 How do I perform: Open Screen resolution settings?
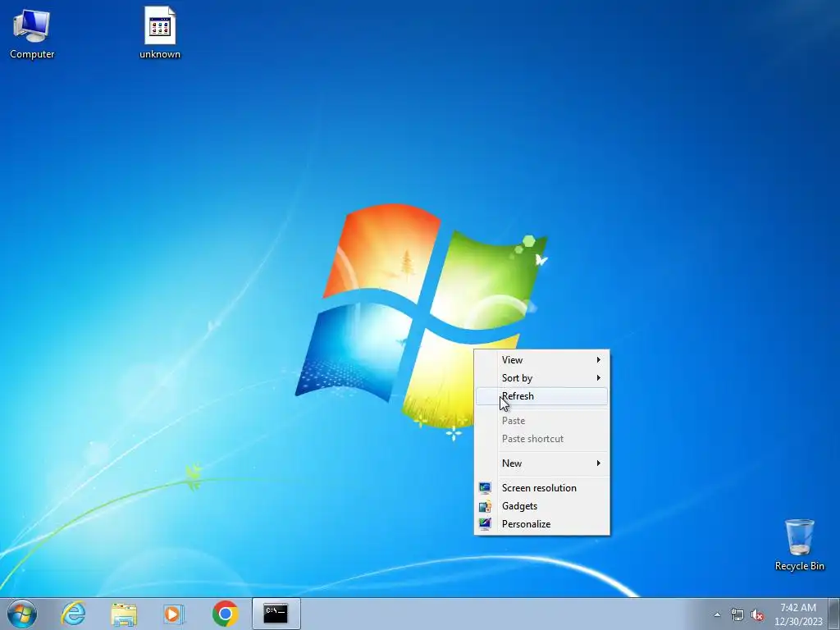point(541,488)
